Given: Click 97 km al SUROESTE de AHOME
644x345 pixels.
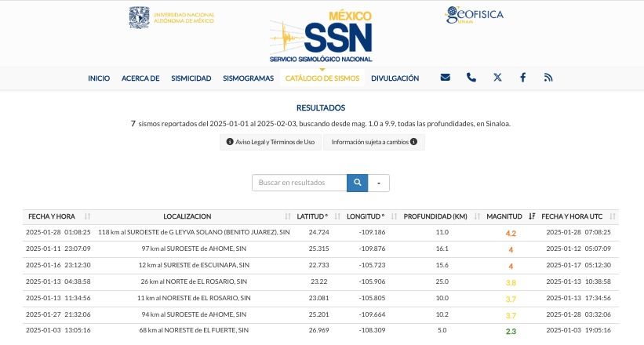Looking at the screenshot, I should click(194, 249).
